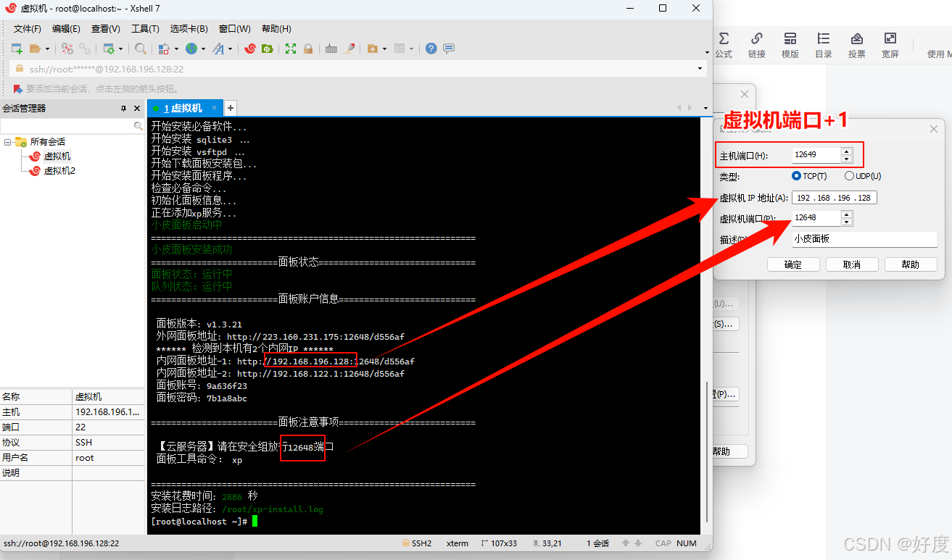Expand the transfer folder dropdown arrow
The image size is (952, 560).
click(385, 49)
